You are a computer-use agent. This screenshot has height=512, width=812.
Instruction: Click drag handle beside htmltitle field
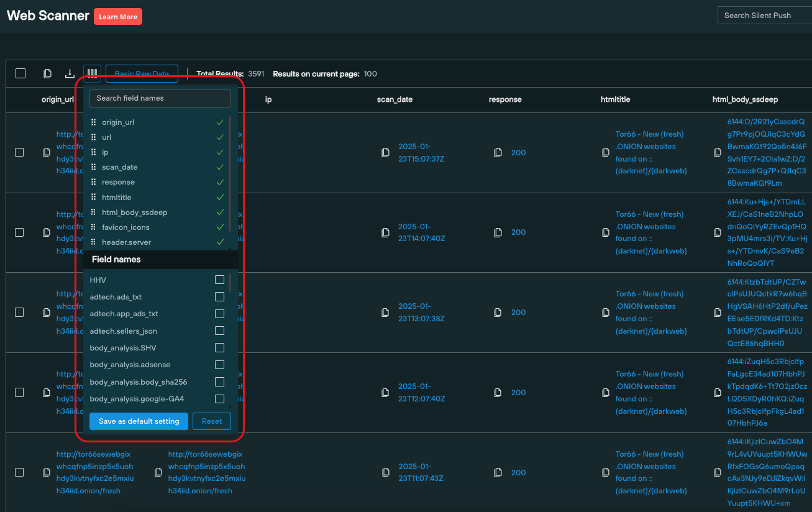94,197
